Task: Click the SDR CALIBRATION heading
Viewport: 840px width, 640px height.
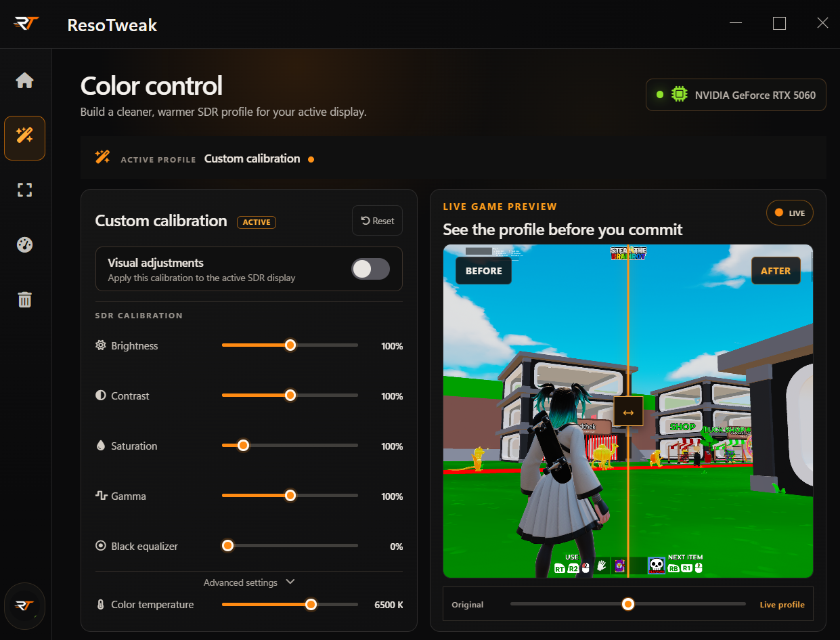Action: coord(139,316)
